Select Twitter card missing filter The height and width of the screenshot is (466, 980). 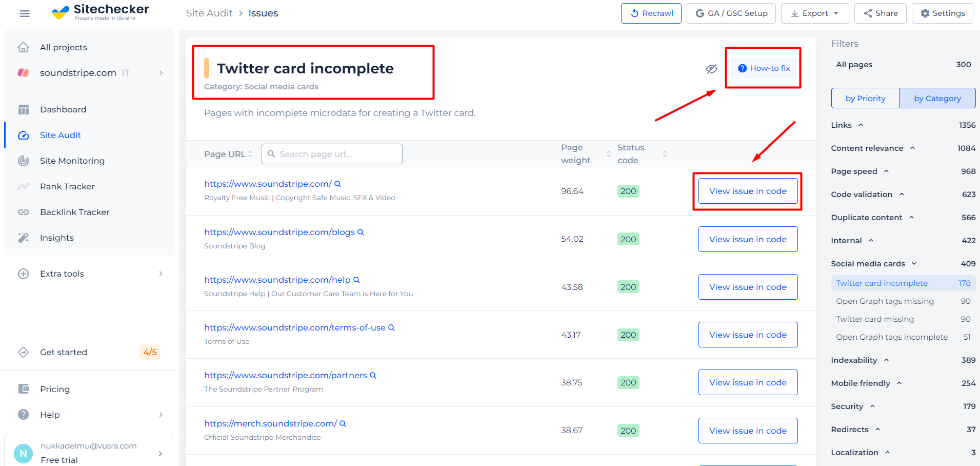903,319
